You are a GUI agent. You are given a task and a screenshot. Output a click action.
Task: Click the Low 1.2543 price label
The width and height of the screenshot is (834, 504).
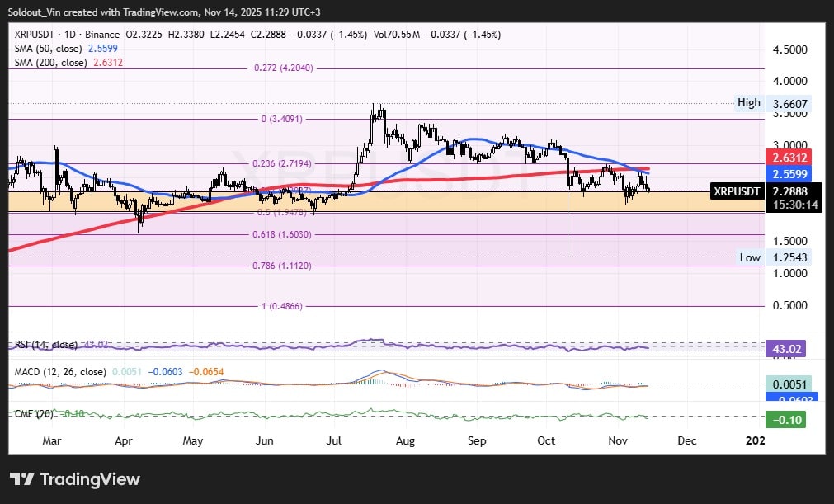pyautogui.click(x=789, y=257)
